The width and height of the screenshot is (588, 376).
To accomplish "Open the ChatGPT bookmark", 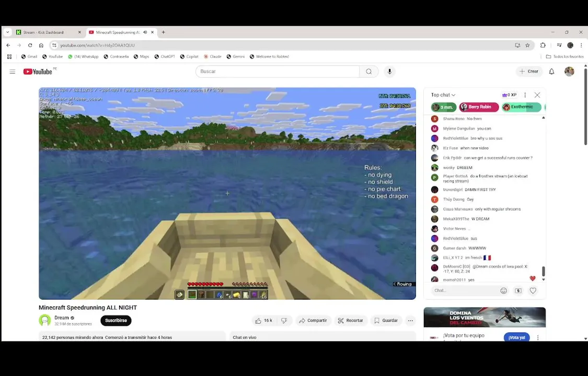I will pyautogui.click(x=165, y=56).
